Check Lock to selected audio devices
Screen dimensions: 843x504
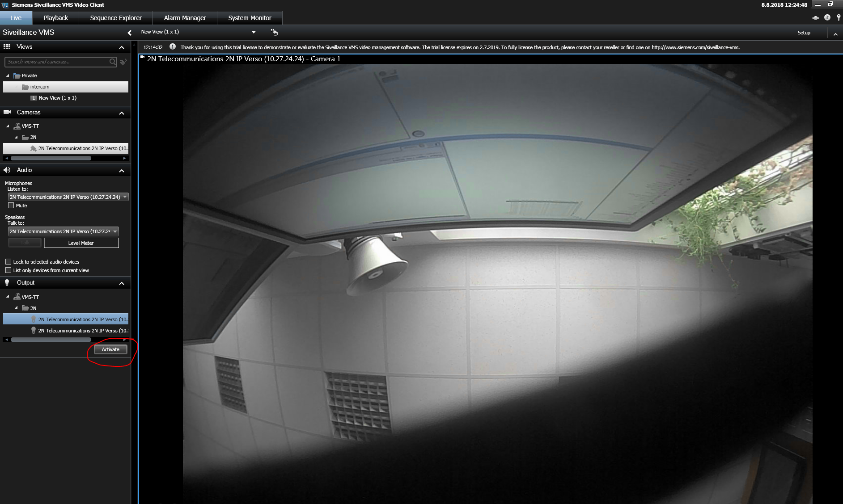point(8,262)
